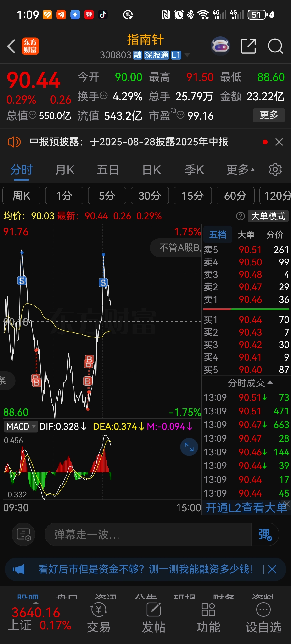The width and height of the screenshot is (291, 644).
Task: Tap the L1 level badge
Action: 176,55
